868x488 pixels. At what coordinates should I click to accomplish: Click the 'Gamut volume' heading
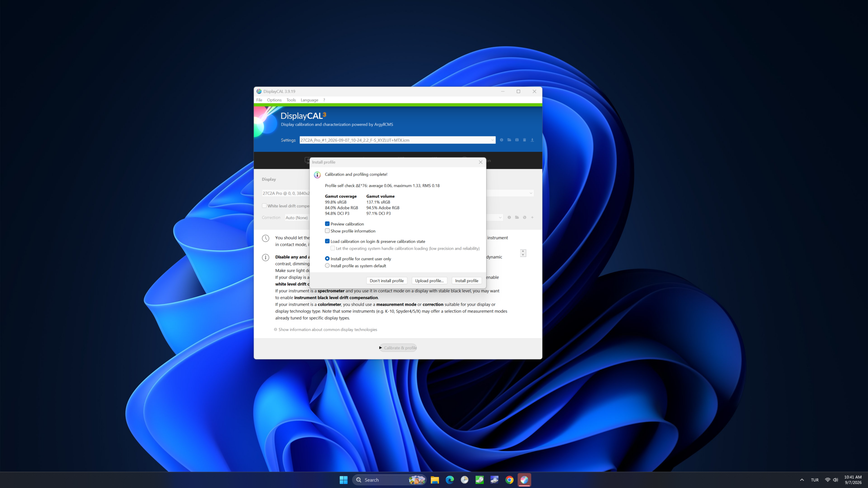[380, 197]
